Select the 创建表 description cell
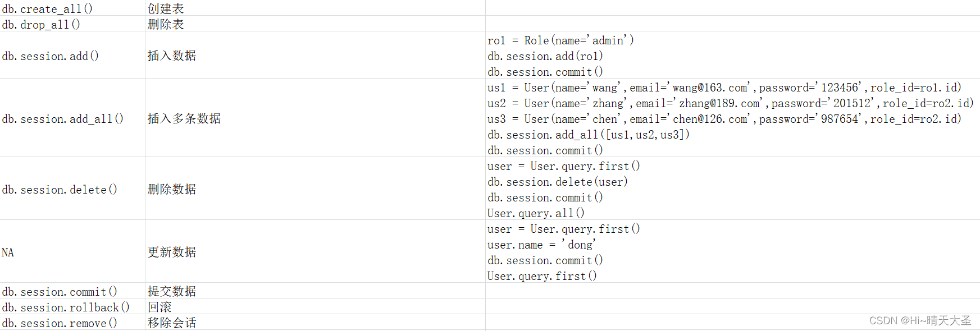 click(166, 9)
